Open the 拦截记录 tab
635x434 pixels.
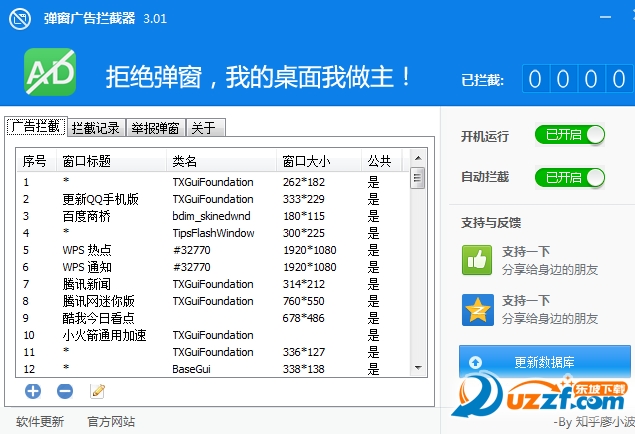point(96,128)
